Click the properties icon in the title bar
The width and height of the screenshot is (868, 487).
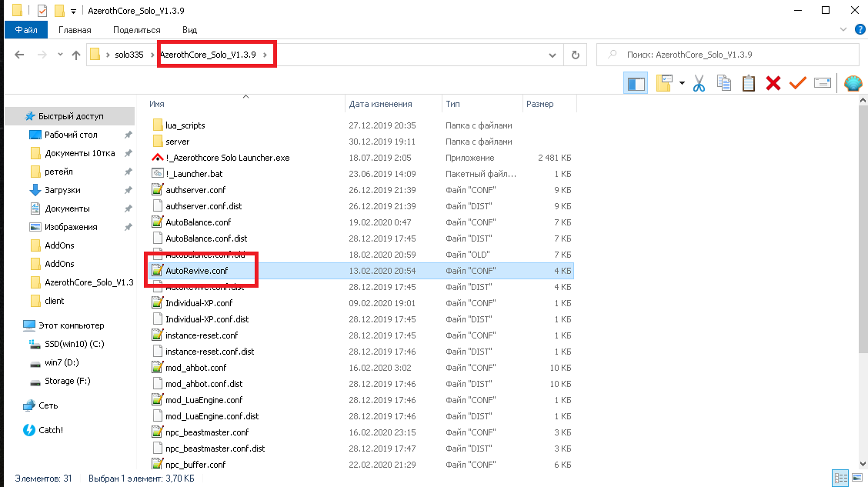pos(42,11)
